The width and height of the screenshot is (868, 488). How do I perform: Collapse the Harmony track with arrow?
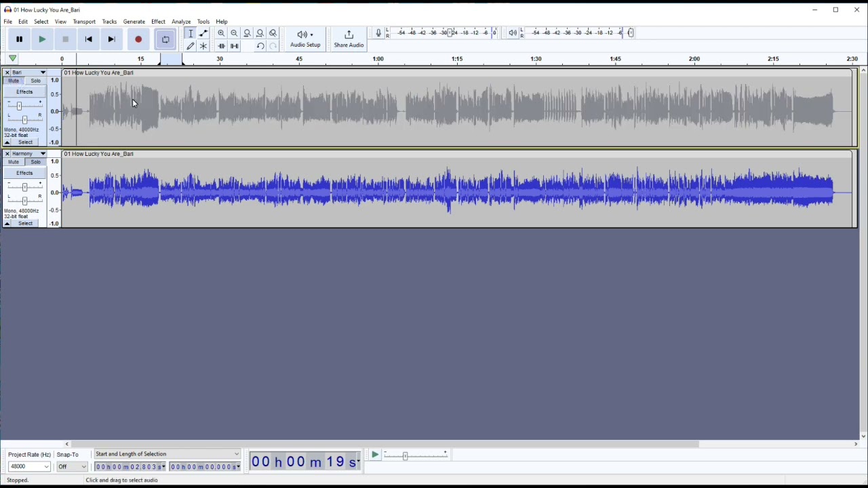pos(7,224)
